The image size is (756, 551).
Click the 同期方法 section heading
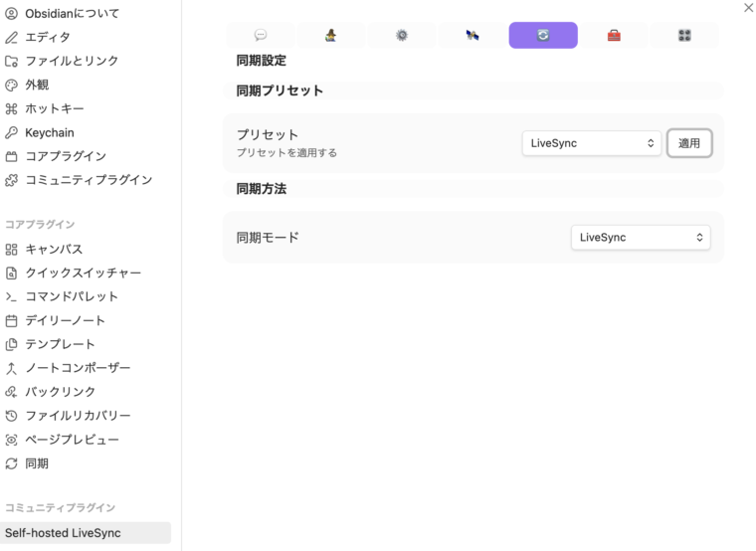pyautogui.click(x=262, y=189)
